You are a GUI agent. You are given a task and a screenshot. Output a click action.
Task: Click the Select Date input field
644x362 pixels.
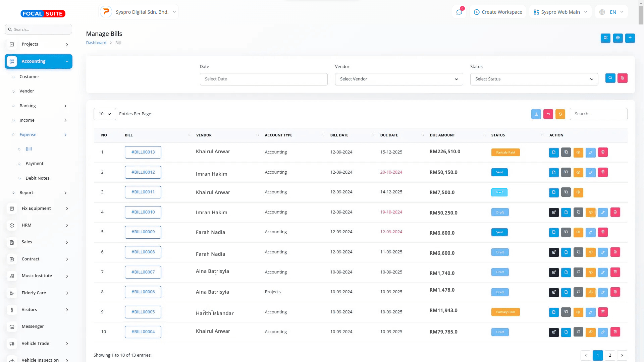pos(264,79)
